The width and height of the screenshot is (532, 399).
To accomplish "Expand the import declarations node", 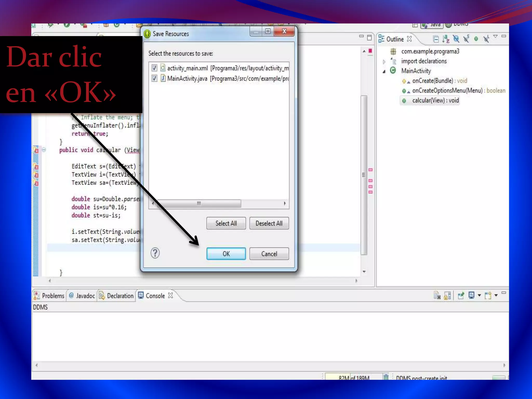I will (384, 62).
